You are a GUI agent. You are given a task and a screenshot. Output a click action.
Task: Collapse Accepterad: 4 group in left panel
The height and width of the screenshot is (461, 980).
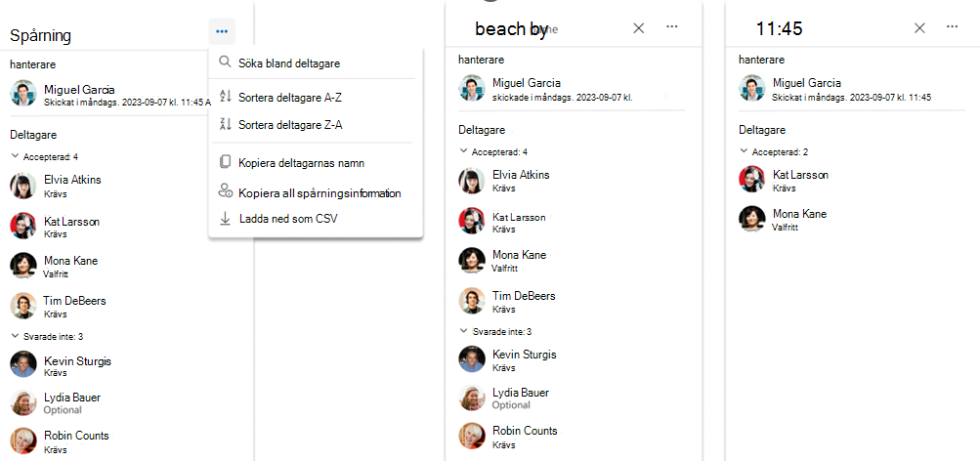(15, 156)
